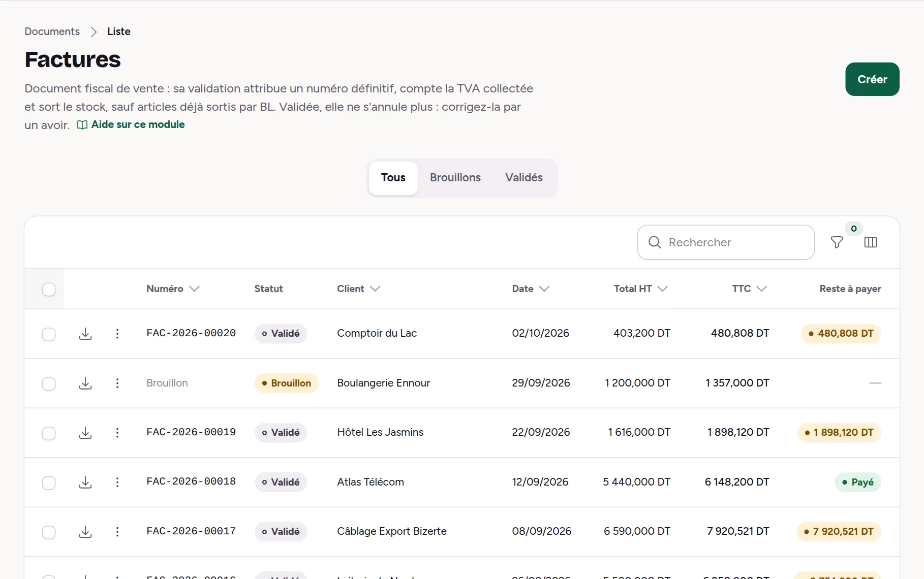
Task: Open invoice number FAC-2026-00017
Action: tap(191, 531)
